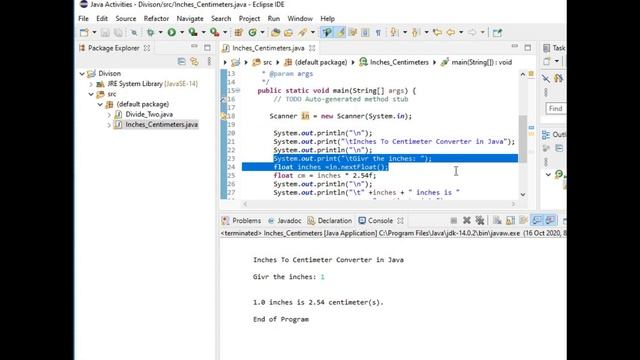Viewport: 640px width, 360px height.
Task: Toggle Show Console on standard error change
Action: coord(550,220)
